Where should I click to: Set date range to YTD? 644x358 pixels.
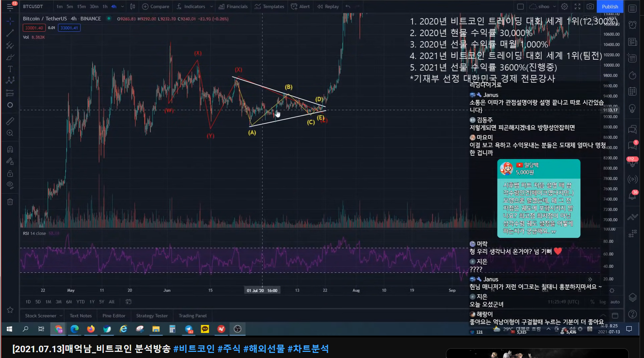(81, 302)
